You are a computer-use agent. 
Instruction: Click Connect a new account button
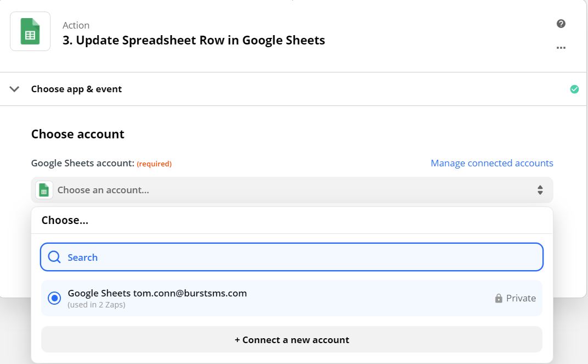point(292,340)
